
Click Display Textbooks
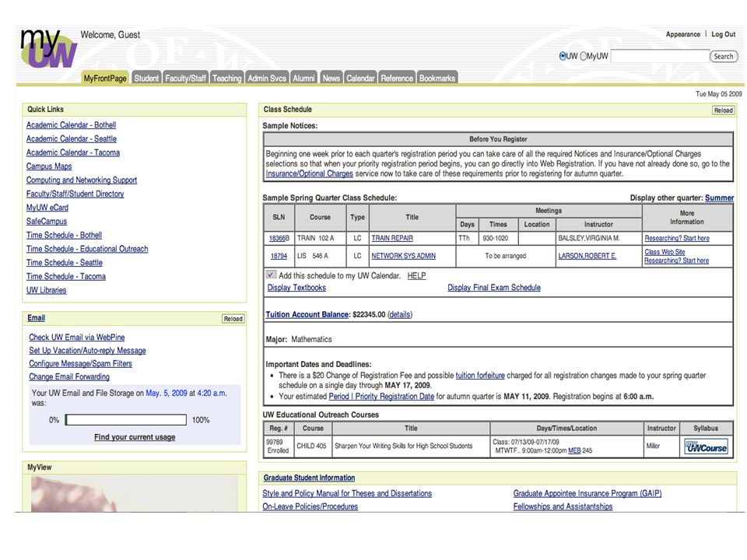(296, 288)
